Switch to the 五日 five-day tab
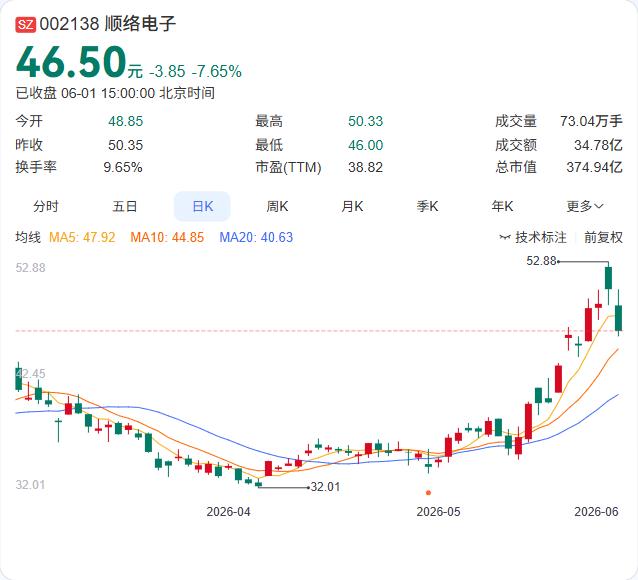 click(x=125, y=206)
